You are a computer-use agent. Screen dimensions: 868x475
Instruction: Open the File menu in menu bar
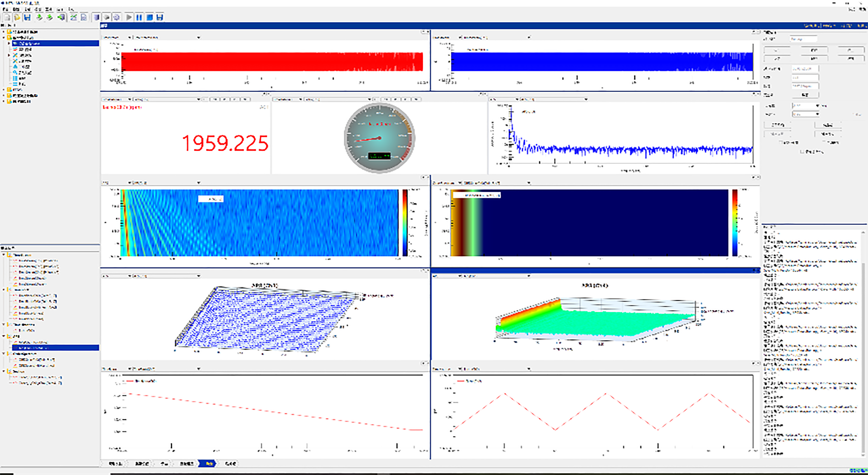pyautogui.click(x=5, y=9)
